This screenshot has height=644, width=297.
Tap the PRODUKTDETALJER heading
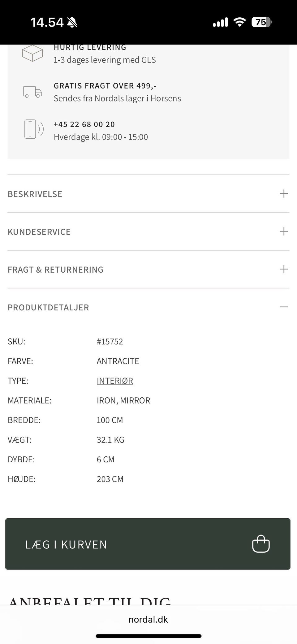point(49,307)
